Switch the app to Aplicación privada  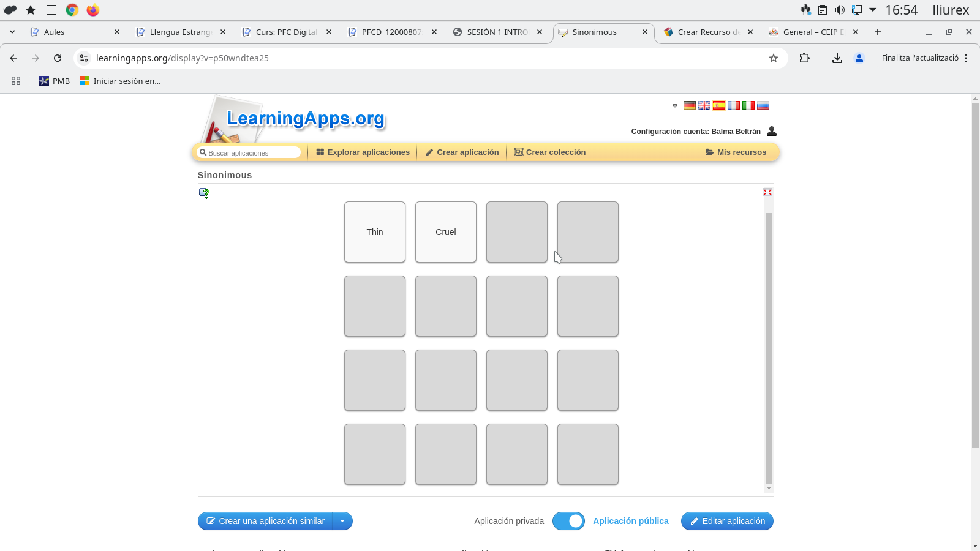point(509,521)
